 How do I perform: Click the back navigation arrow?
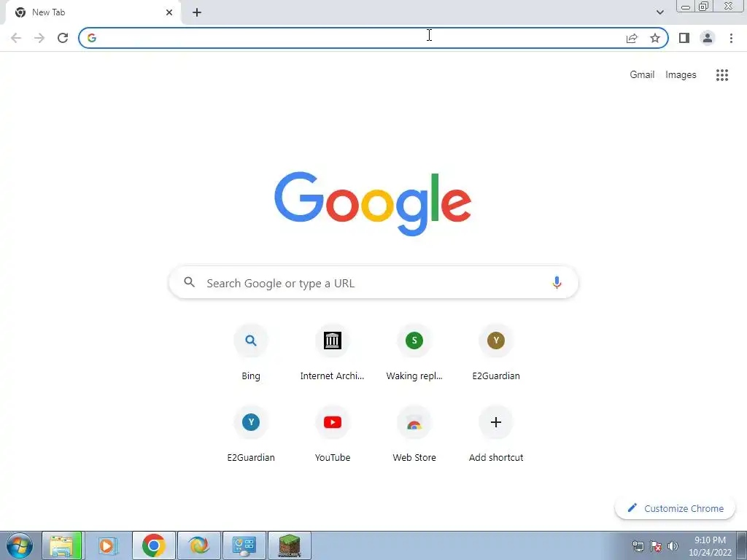[16, 38]
